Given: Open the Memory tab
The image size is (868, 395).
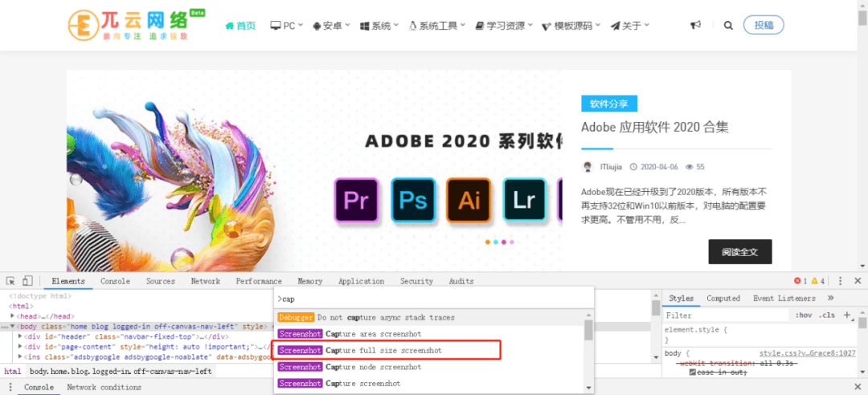Looking at the screenshot, I should coord(309,281).
